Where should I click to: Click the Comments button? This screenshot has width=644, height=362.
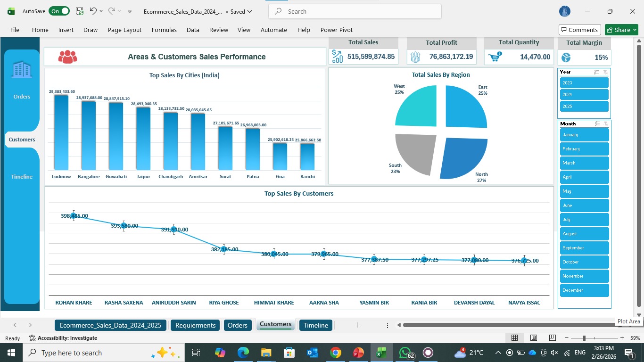coord(580,30)
